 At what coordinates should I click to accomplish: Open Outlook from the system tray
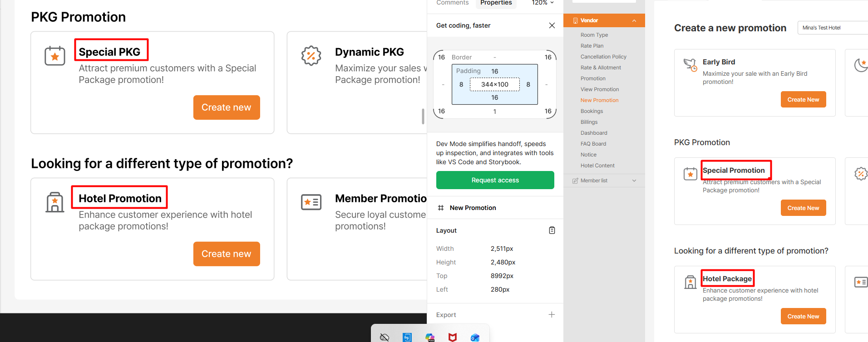[475, 337]
